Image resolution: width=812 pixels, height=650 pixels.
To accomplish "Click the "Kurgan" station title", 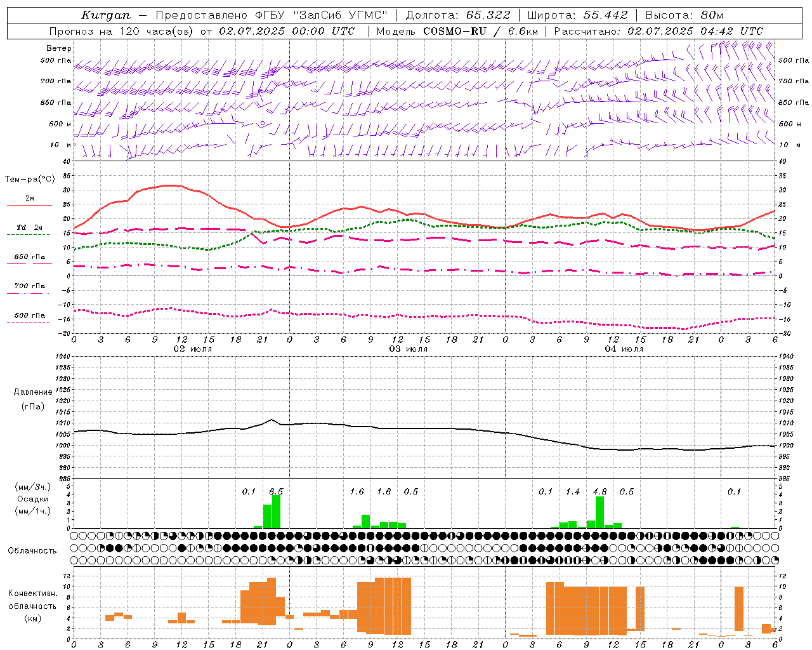I will (x=106, y=15).
